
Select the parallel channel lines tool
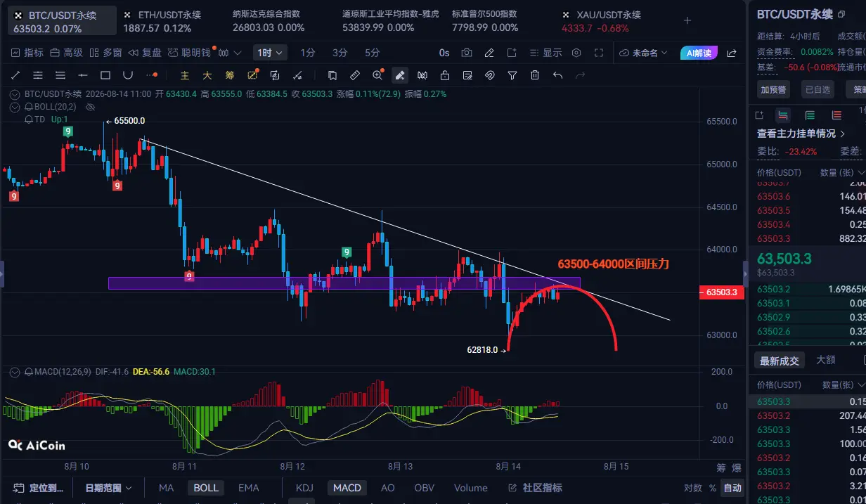coord(38,75)
